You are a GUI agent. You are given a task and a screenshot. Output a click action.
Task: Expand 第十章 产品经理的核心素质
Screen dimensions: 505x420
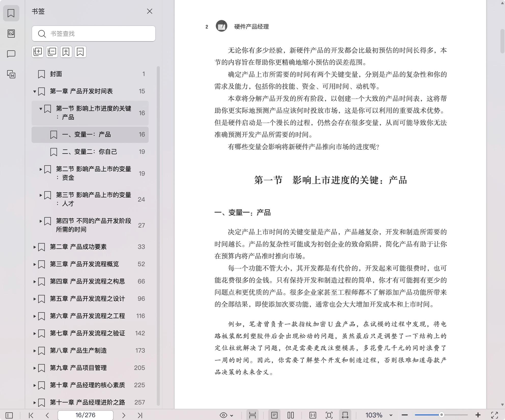tap(35, 385)
